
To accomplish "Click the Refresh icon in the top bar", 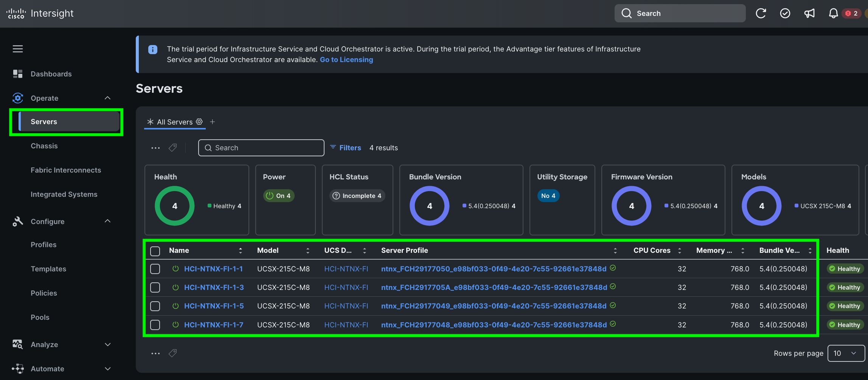I will click(x=761, y=13).
